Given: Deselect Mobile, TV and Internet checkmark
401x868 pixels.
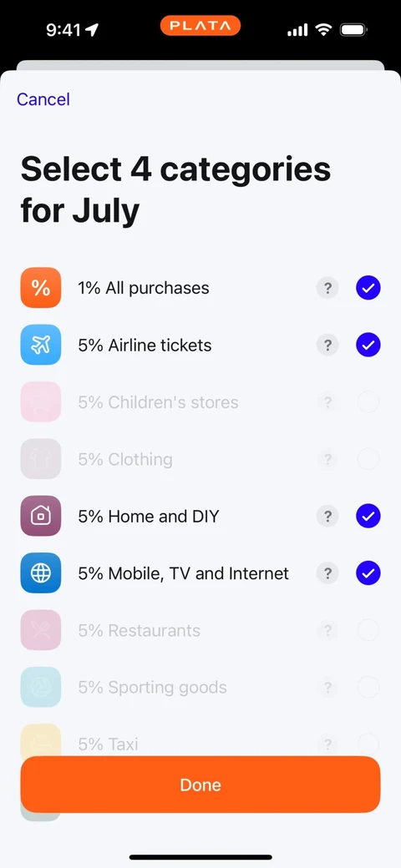Looking at the screenshot, I should [x=368, y=573].
